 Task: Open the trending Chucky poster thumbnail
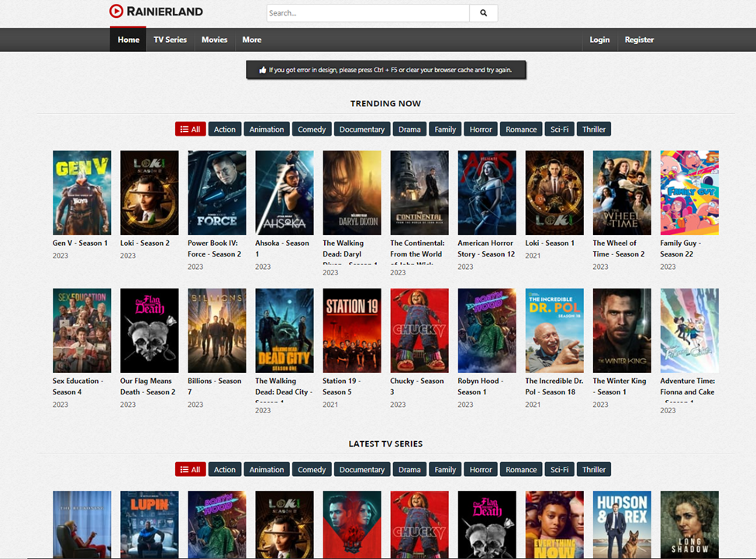(419, 330)
